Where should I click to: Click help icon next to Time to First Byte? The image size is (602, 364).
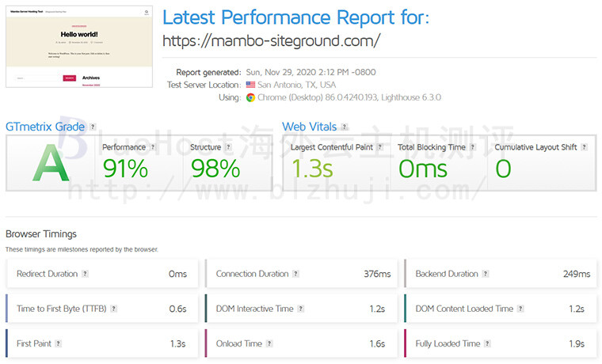click(x=113, y=309)
